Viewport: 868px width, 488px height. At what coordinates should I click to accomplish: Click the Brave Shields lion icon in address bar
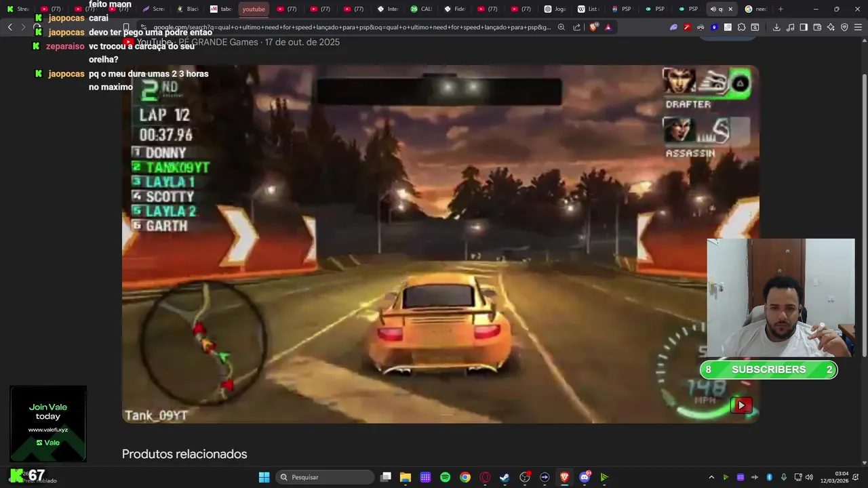(594, 27)
